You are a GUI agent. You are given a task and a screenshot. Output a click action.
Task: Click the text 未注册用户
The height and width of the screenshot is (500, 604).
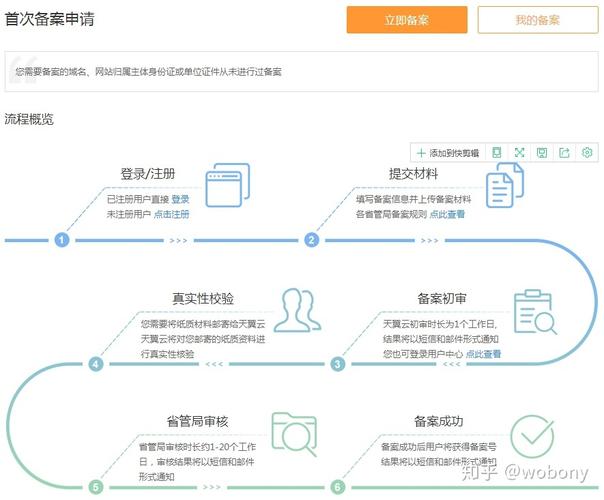tap(129, 214)
